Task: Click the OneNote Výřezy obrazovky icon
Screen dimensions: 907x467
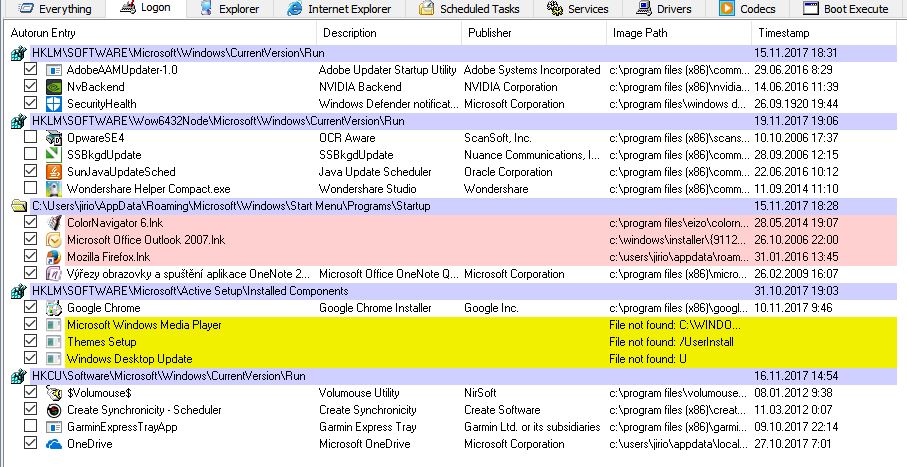Action: [x=54, y=274]
